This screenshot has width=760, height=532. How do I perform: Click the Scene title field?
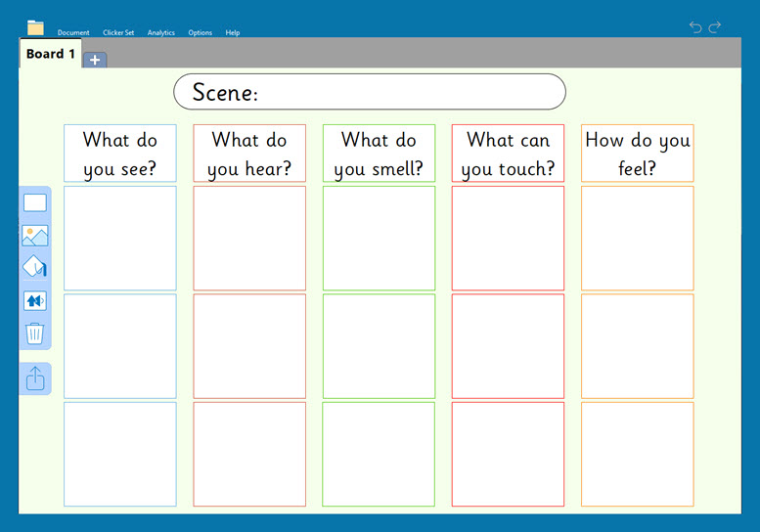pos(370,92)
